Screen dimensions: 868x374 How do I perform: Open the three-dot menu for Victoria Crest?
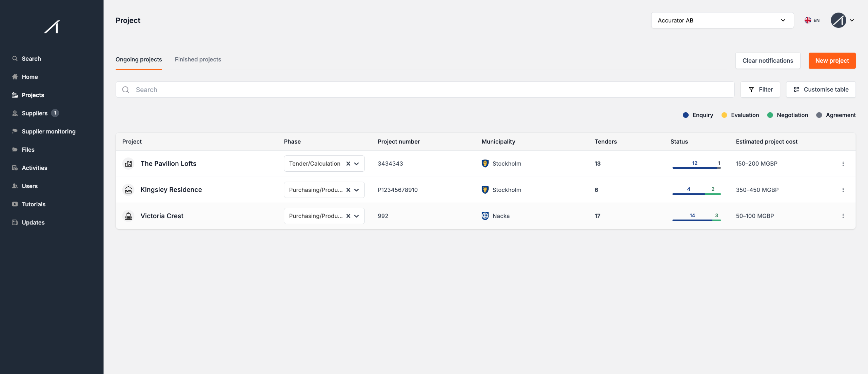[843, 216]
